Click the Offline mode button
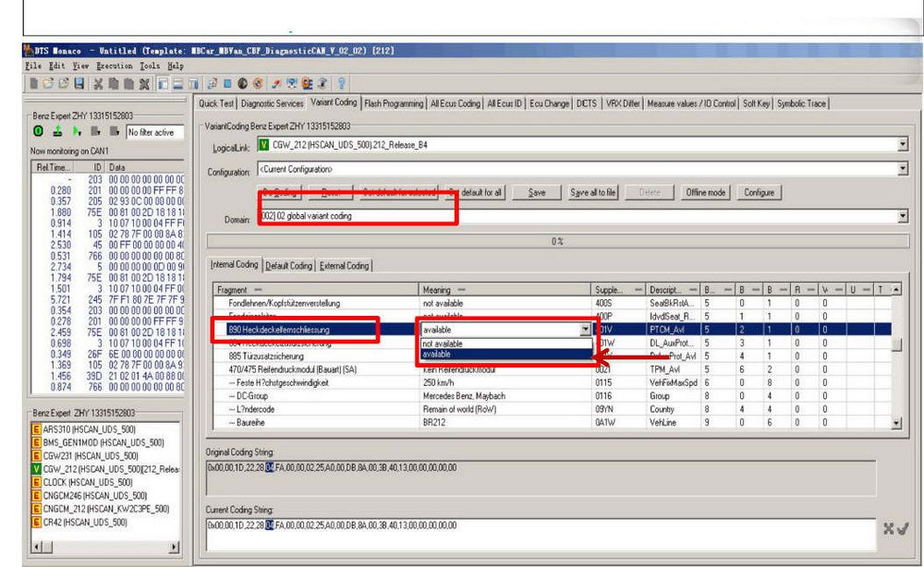This screenshot has height=567, width=924. pyautogui.click(x=705, y=192)
